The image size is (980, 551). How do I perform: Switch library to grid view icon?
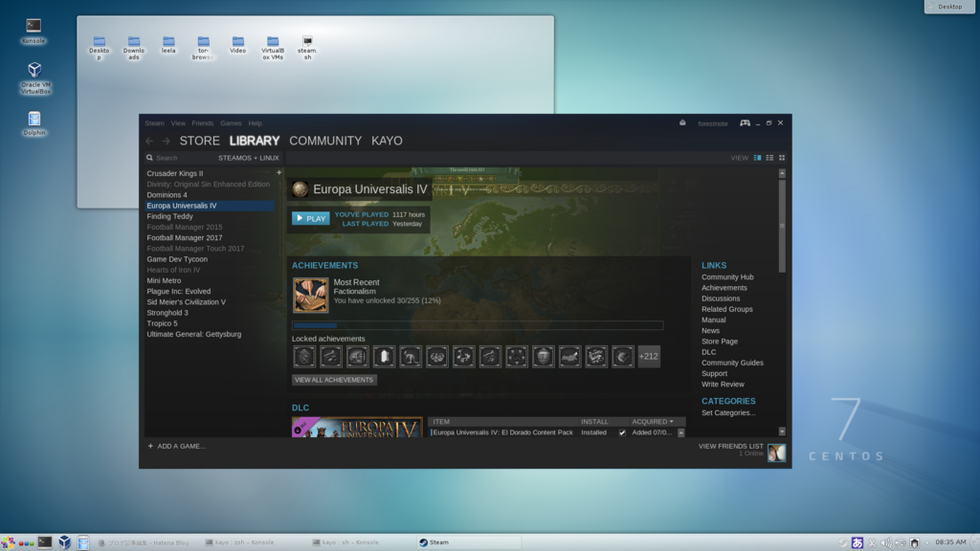point(782,157)
